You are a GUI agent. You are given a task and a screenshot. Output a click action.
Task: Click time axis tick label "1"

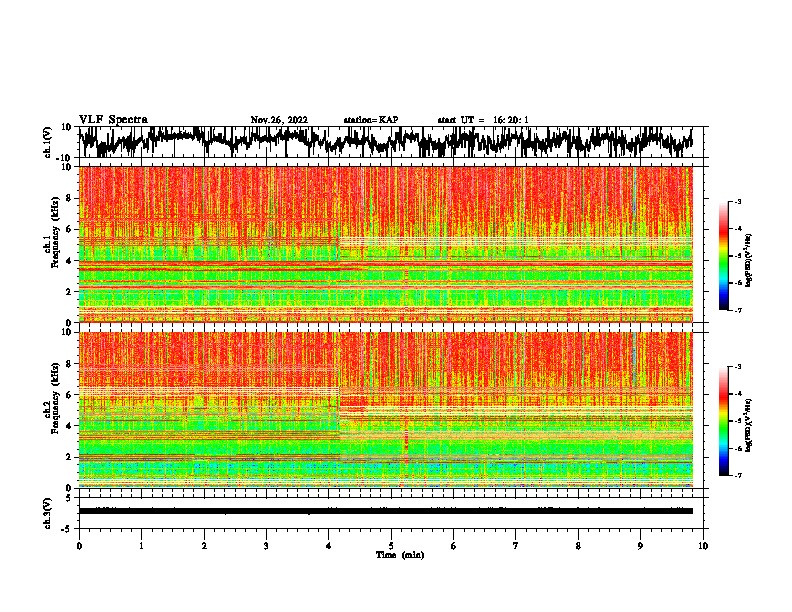tap(141, 546)
